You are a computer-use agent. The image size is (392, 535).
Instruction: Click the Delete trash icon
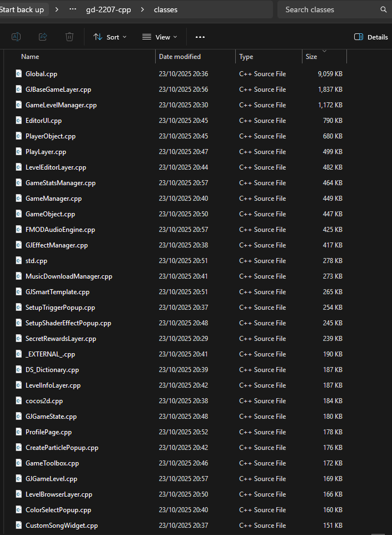coord(70,37)
